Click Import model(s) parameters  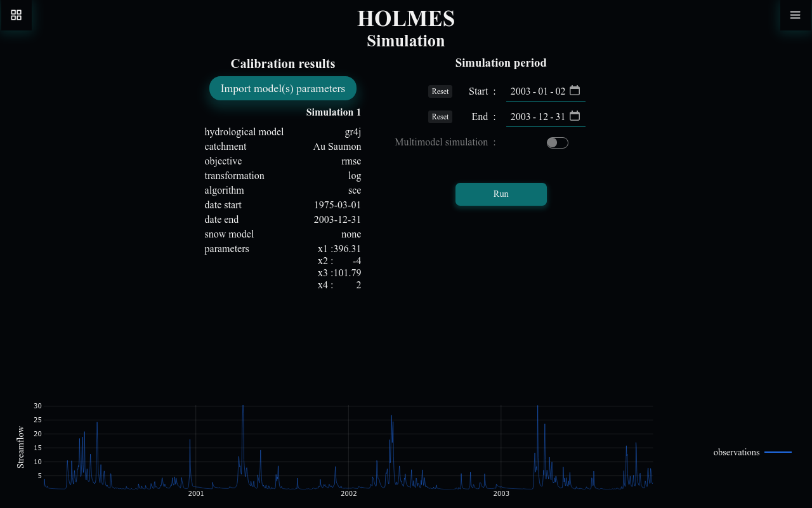(283, 88)
